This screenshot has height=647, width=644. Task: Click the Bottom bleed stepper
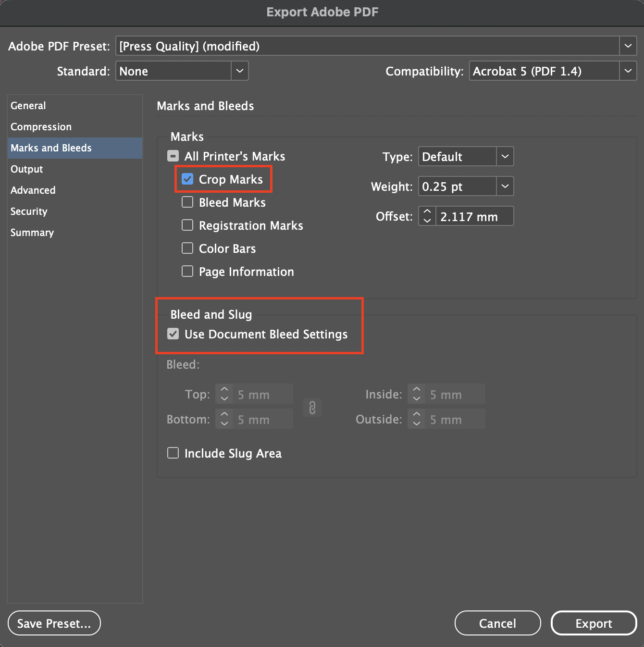click(224, 419)
